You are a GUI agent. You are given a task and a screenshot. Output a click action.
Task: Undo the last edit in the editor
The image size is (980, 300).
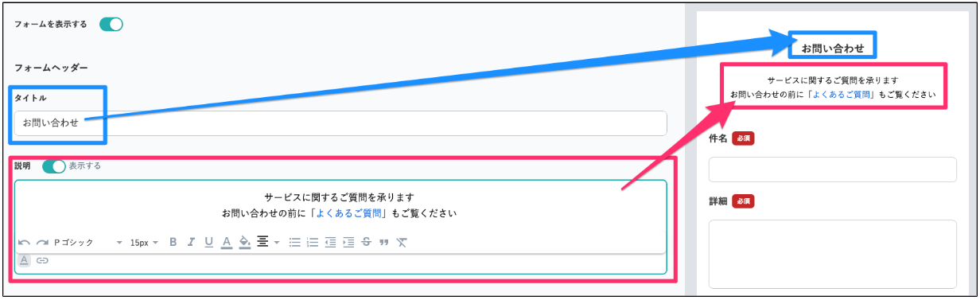click(x=24, y=242)
